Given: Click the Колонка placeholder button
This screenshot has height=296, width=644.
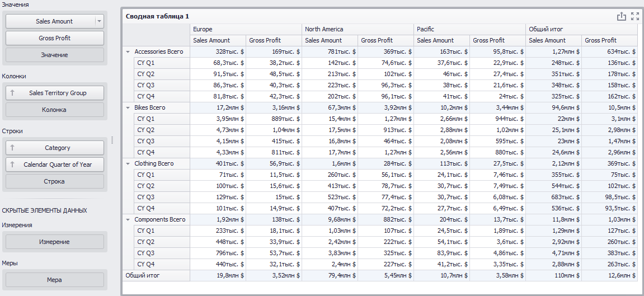Looking at the screenshot, I should (x=55, y=110).
